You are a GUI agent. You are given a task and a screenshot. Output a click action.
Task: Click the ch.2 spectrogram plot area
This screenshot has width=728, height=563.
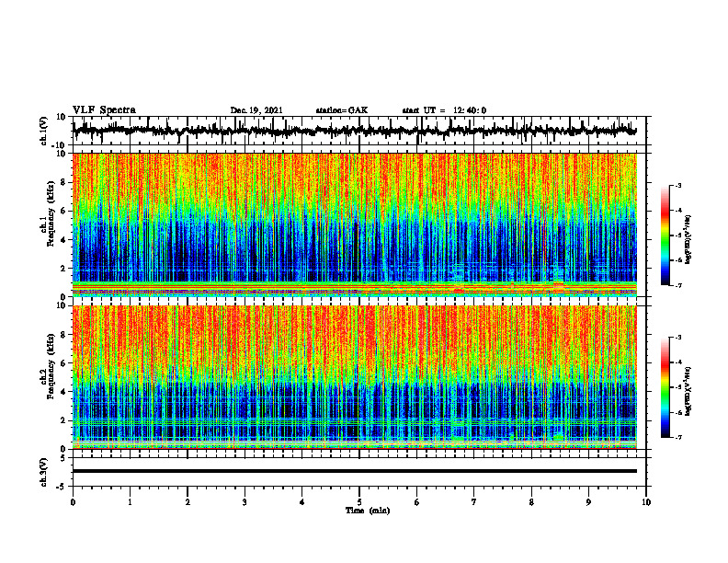click(x=354, y=377)
